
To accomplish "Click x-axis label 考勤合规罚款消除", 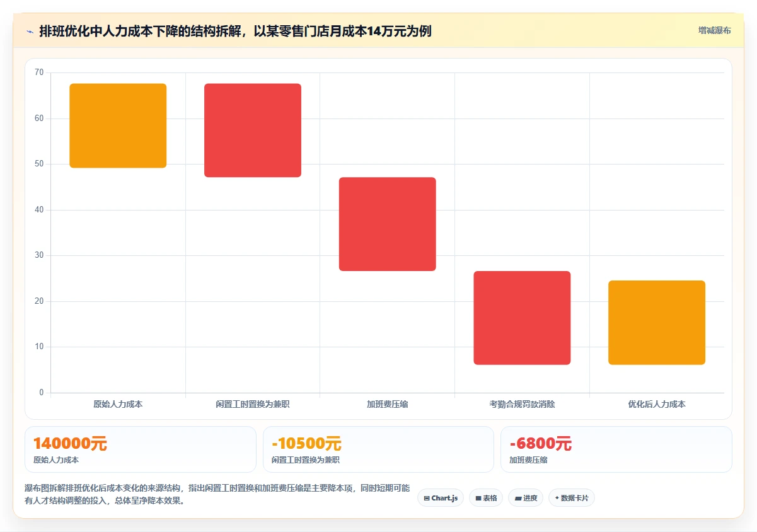I will click(x=522, y=404).
